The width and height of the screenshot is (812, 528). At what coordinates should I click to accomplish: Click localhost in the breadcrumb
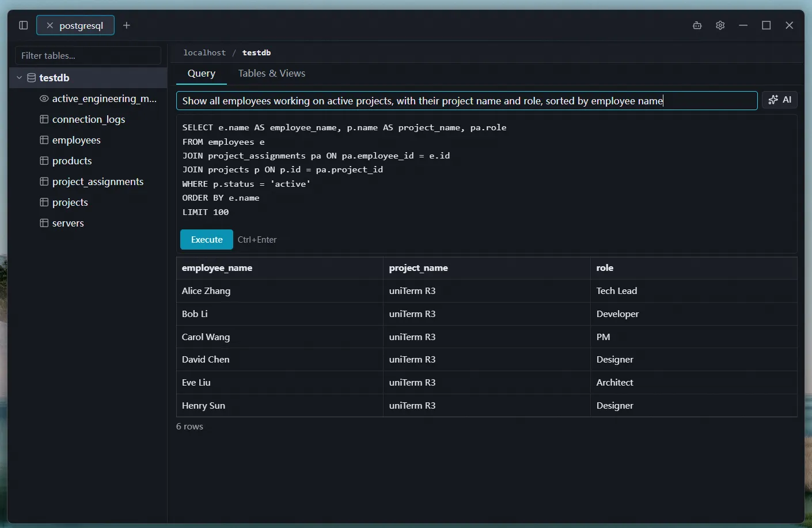[204, 52]
